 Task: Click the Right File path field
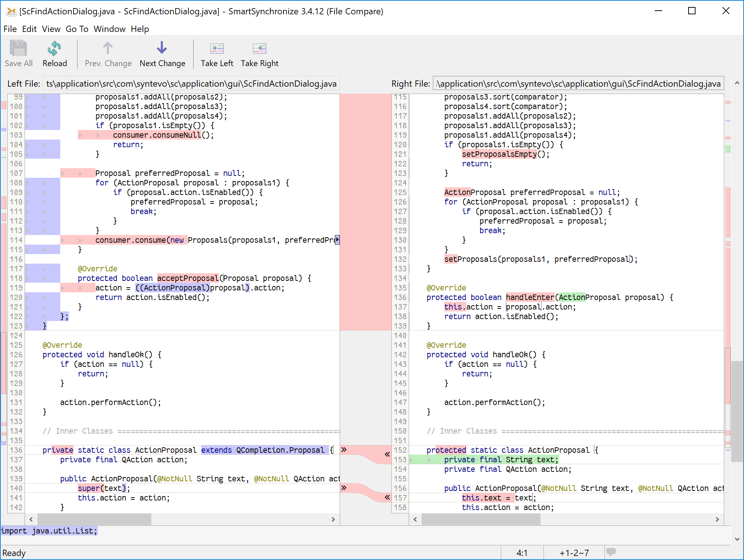(578, 84)
